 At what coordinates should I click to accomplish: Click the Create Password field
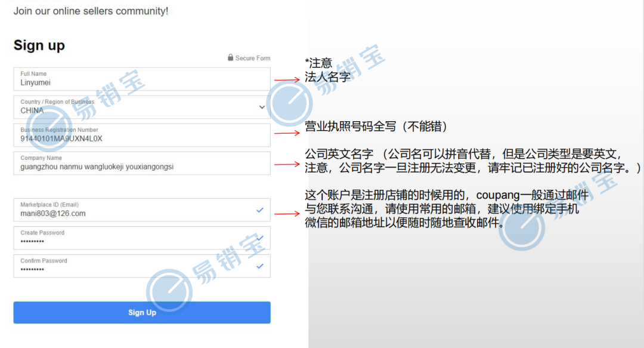click(142, 238)
